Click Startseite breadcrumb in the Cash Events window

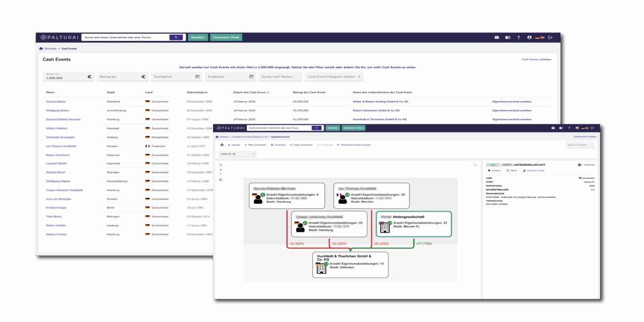tap(50, 49)
